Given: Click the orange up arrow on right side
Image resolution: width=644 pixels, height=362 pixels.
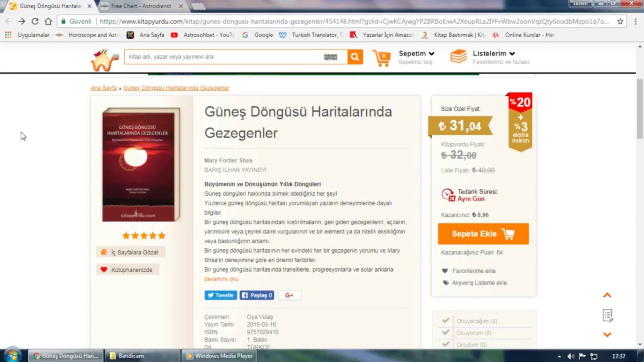Looking at the screenshot, I should [607, 295].
